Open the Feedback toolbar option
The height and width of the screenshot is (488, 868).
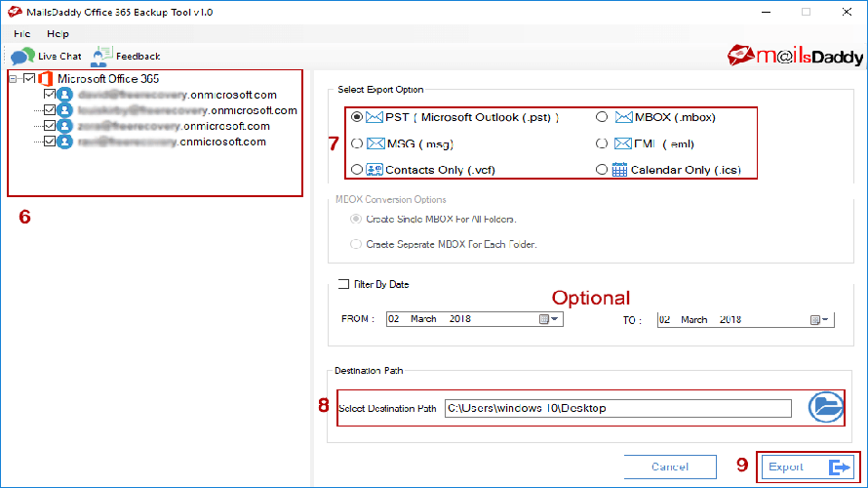[126, 56]
